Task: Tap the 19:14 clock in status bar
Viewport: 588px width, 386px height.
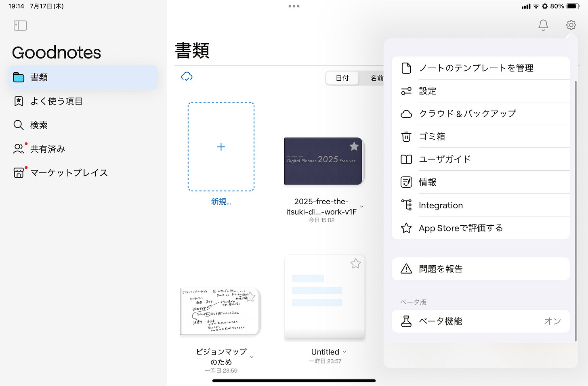Action: pos(16,6)
